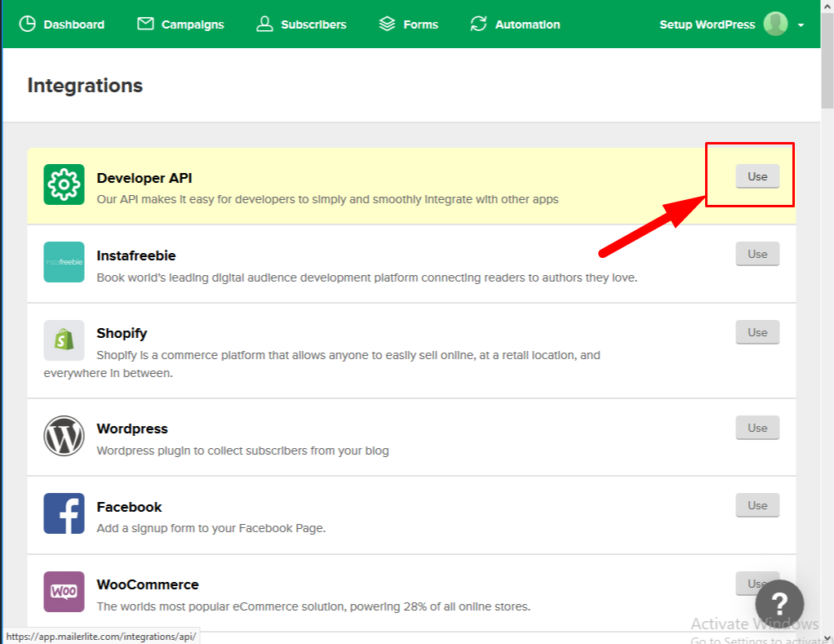The image size is (834, 644).
Task: Open the Automation menu
Action: click(x=528, y=24)
